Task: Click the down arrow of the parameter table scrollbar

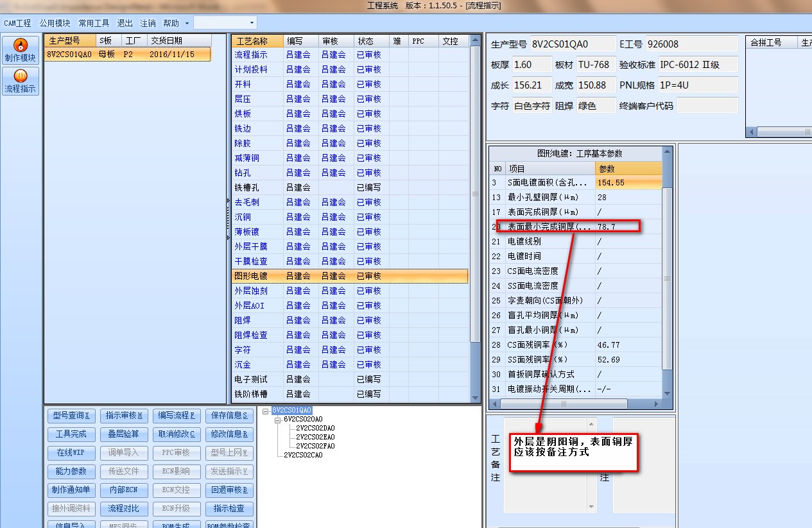Action: [x=668, y=393]
